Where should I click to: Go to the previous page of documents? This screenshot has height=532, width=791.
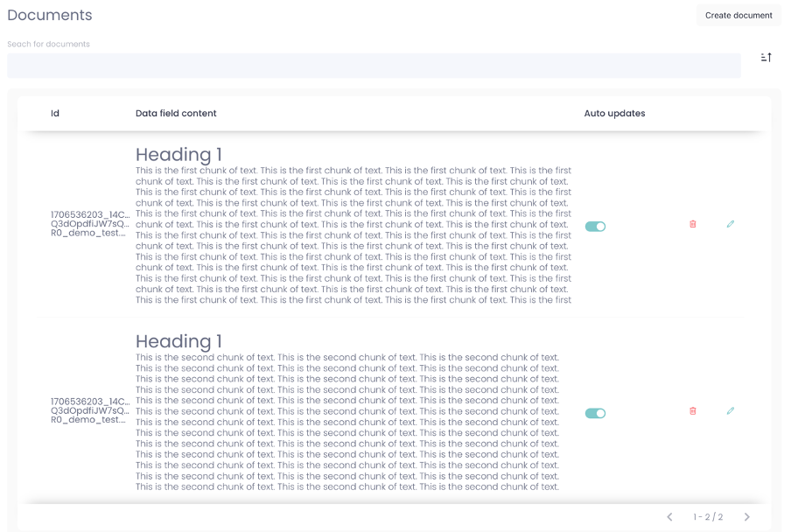(669, 517)
